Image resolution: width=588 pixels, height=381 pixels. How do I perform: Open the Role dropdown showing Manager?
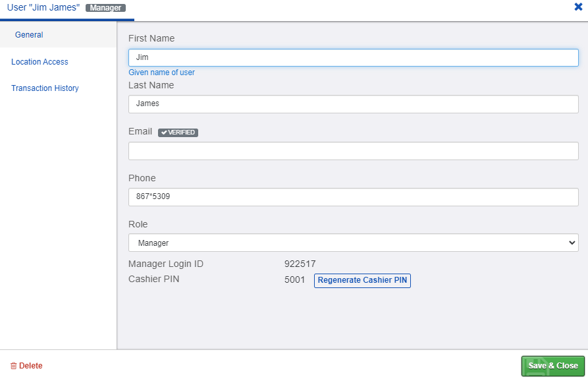click(353, 243)
